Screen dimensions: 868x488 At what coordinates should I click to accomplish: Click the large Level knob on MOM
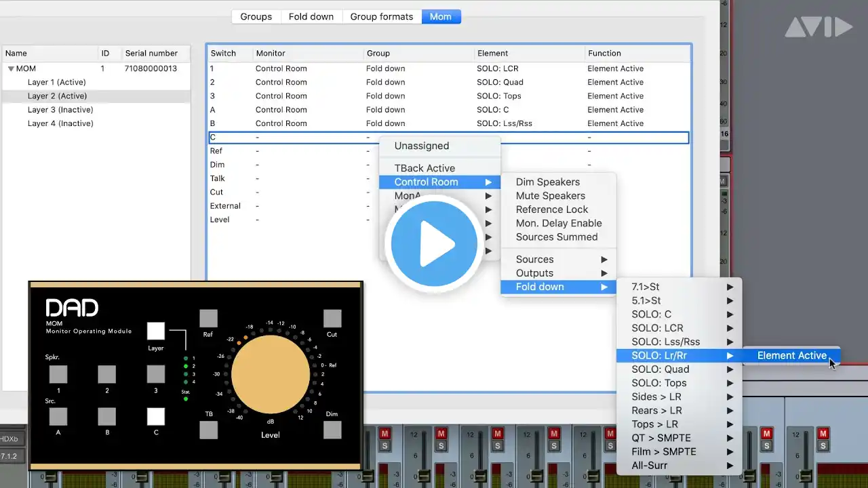[x=271, y=374]
